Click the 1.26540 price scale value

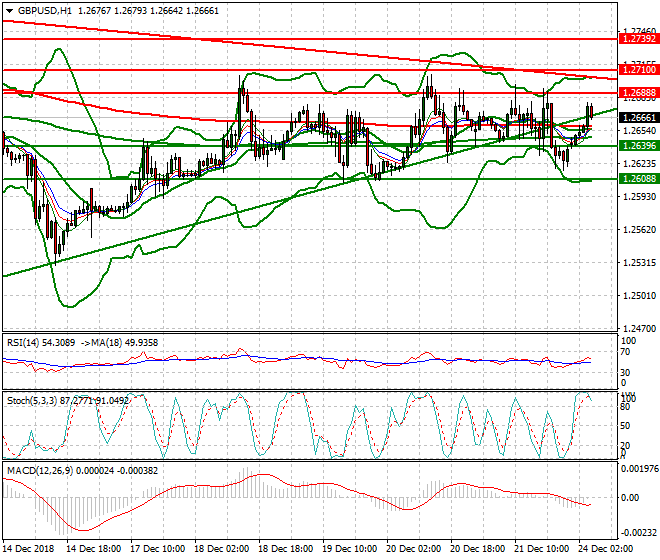pyautogui.click(x=639, y=131)
